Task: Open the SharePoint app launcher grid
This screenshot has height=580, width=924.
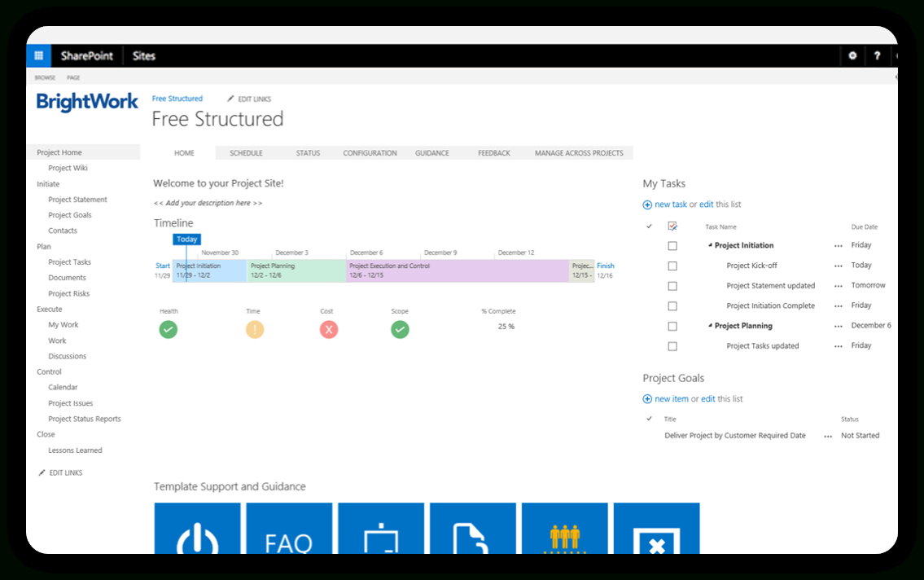Action: coord(39,55)
